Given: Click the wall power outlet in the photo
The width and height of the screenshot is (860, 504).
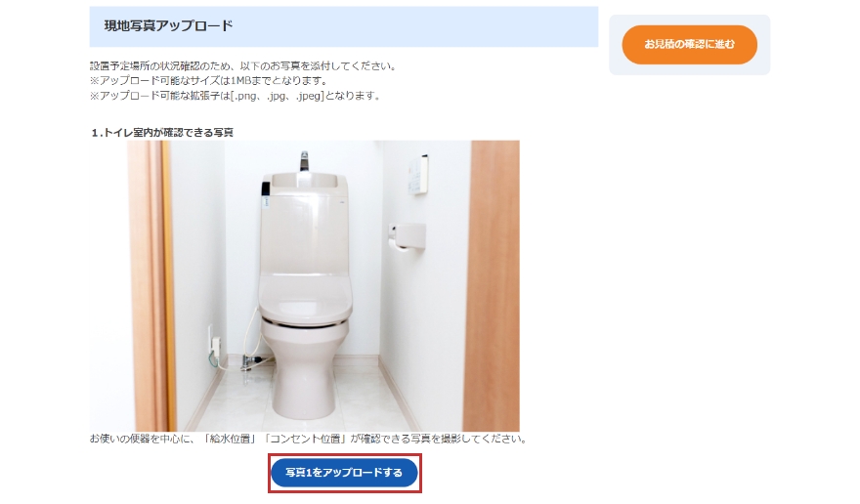Looking at the screenshot, I should point(213,346).
